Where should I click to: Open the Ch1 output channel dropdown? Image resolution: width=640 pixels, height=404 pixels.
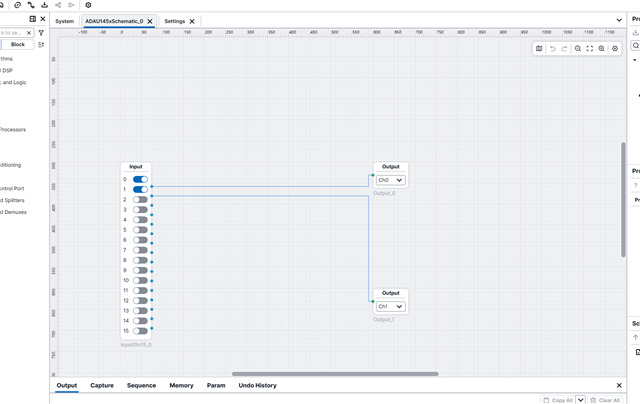pyautogui.click(x=391, y=306)
